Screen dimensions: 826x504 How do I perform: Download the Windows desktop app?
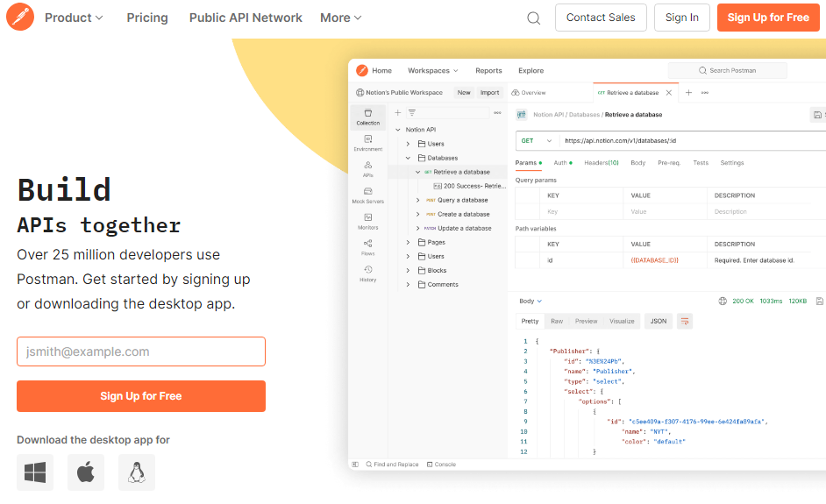(x=35, y=472)
